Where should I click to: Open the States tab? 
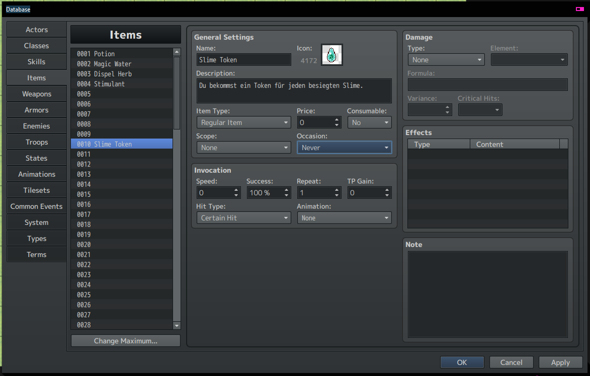pos(36,158)
